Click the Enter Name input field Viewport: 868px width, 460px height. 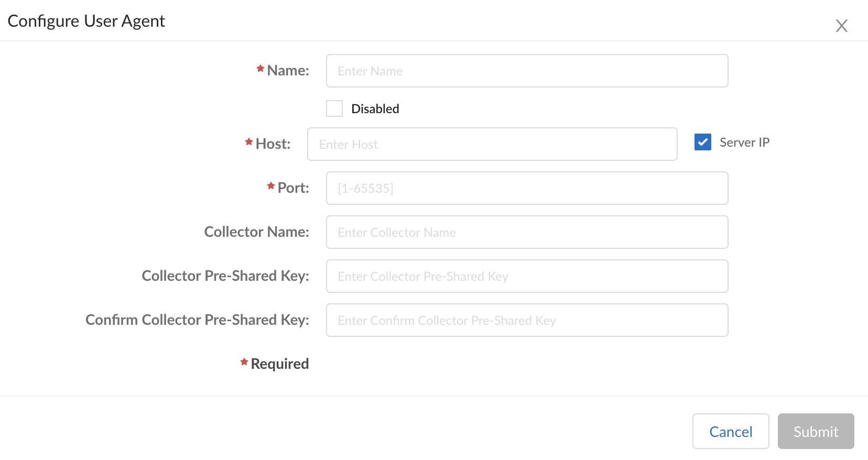[x=527, y=71]
